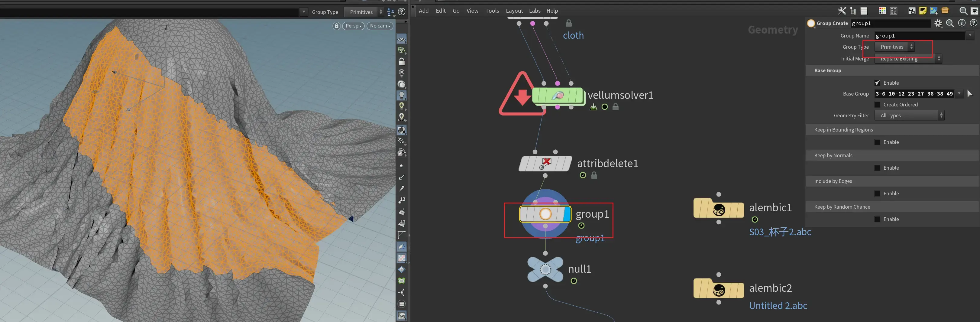The width and height of the screenshot is (980, 322).
Task: Click the Group Name input field
Action: 920,36
